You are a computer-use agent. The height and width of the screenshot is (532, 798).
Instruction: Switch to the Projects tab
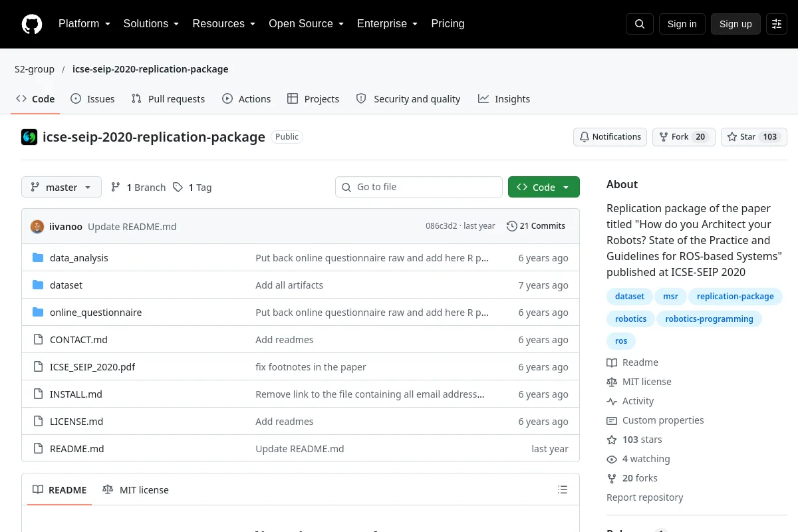pos(313,99)
